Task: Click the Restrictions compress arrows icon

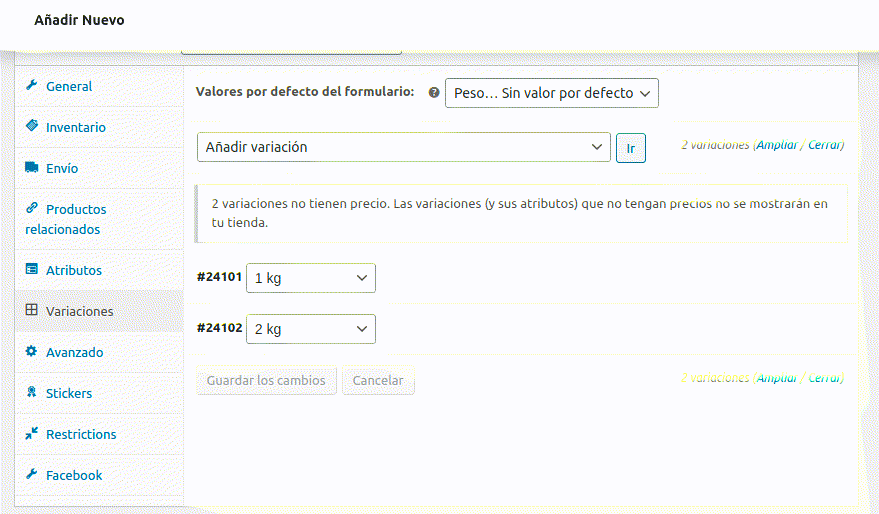Action: tap(32, 434)
